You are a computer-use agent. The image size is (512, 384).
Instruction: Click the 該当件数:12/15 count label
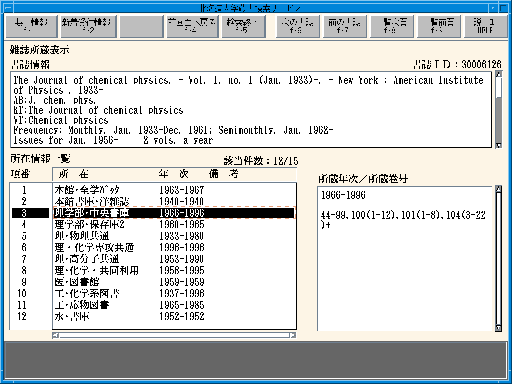(x=261, y=161)
